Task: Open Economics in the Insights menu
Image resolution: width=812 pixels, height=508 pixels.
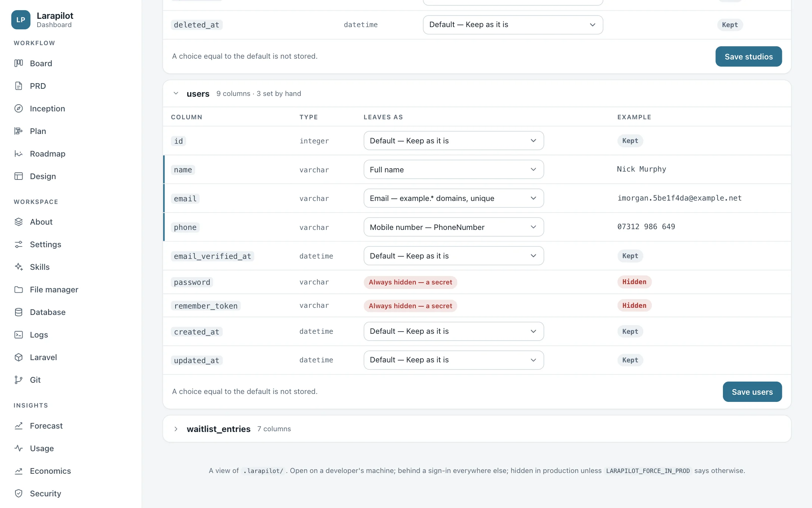Action: click(x=50, y=471)
